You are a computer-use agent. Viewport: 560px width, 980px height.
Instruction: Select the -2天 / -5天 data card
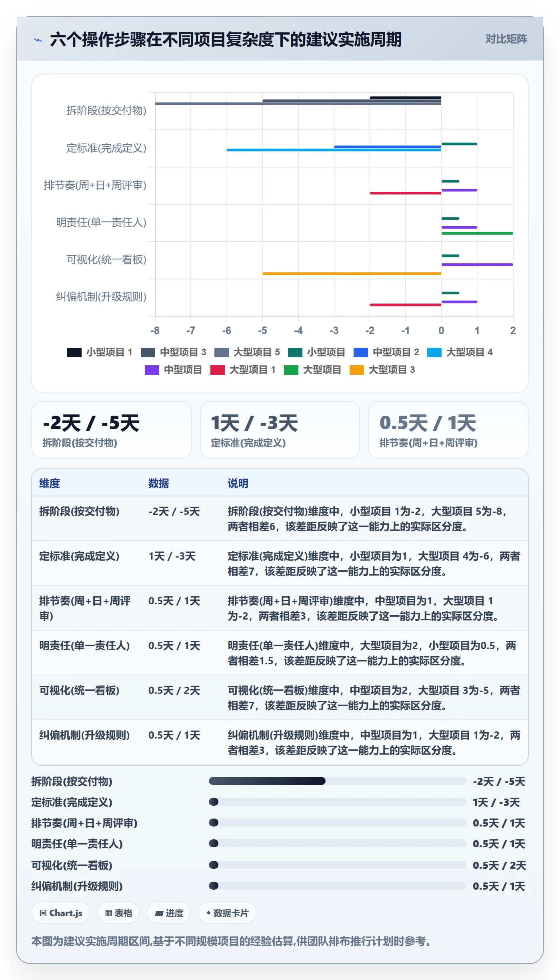pos(112,430)
